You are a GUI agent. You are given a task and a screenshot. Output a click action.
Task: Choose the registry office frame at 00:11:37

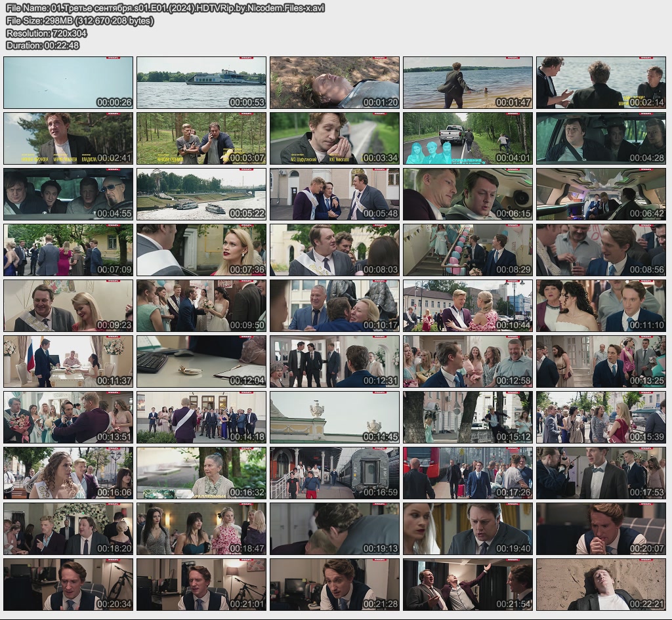68,362
